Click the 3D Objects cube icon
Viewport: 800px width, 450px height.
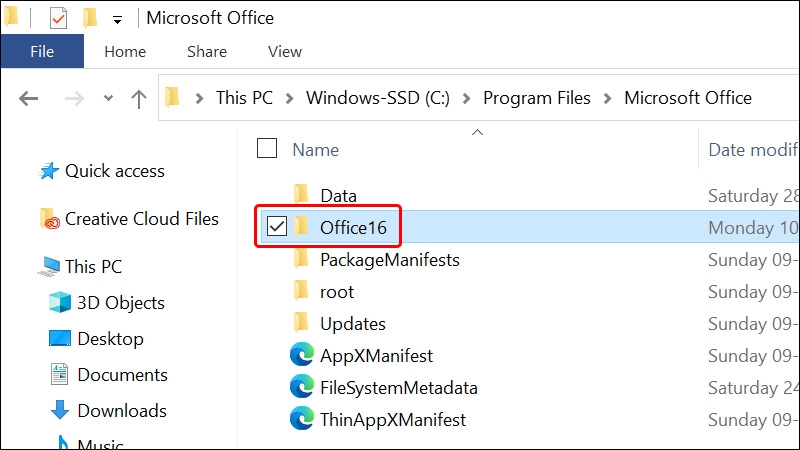pyautogui.click(x=60, y=302)
